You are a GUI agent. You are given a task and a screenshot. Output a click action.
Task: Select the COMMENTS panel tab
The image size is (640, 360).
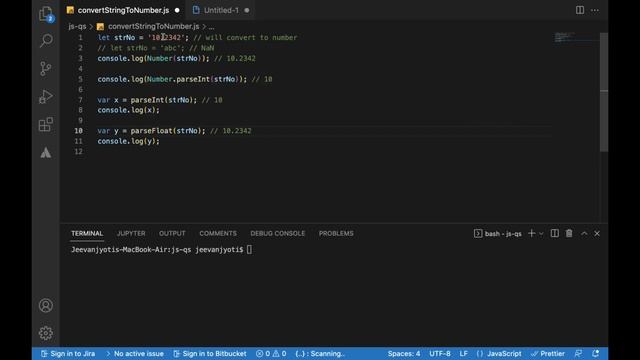pyautogui.click(x=218, y=233)
